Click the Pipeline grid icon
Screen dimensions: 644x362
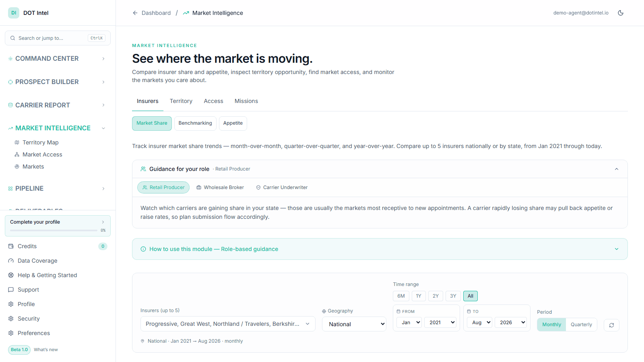coord(10,189)
